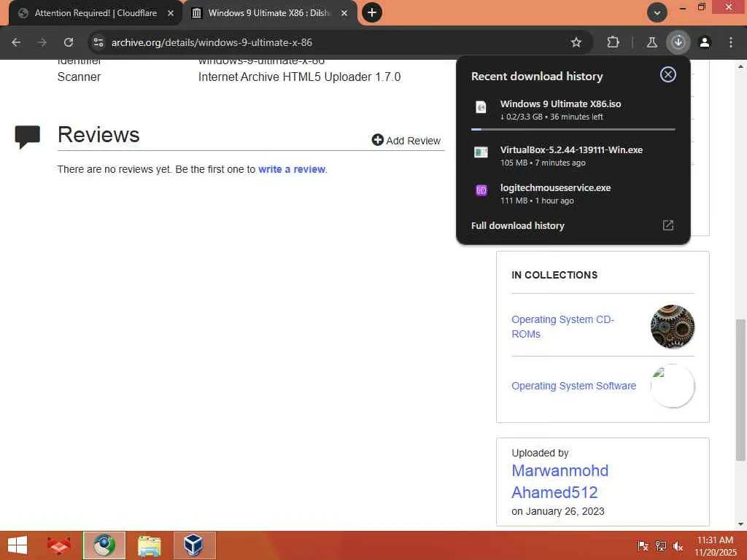Click the Scanner metadata label

click(79, 77)
